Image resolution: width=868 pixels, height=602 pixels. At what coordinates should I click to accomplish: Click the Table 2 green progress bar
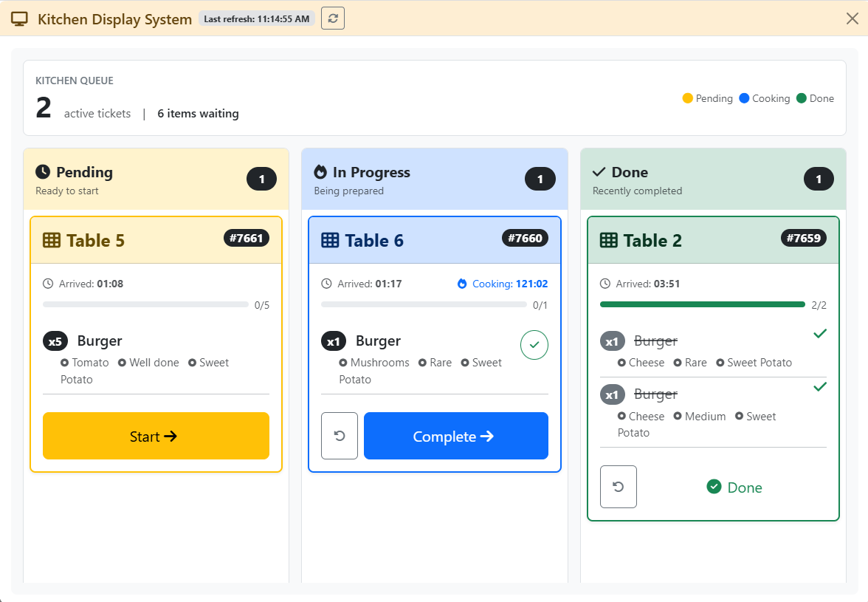(x=703, y=304)
